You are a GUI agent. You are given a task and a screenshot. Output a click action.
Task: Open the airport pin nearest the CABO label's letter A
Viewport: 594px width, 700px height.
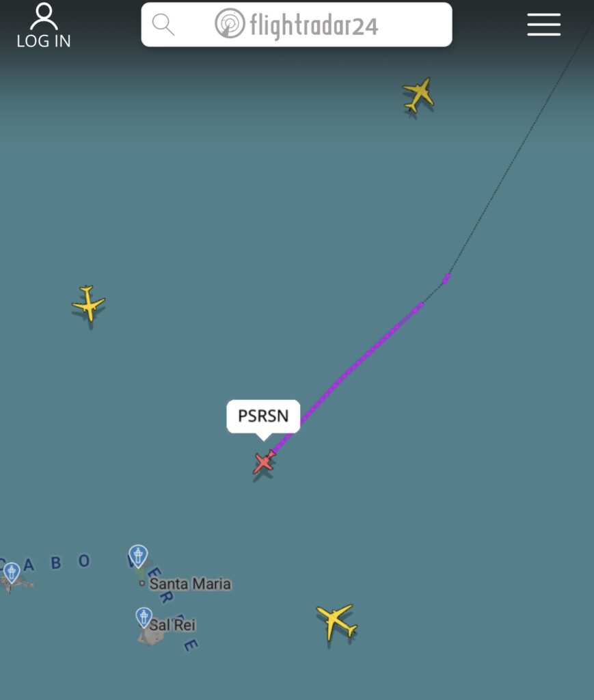tap(12, 573)
